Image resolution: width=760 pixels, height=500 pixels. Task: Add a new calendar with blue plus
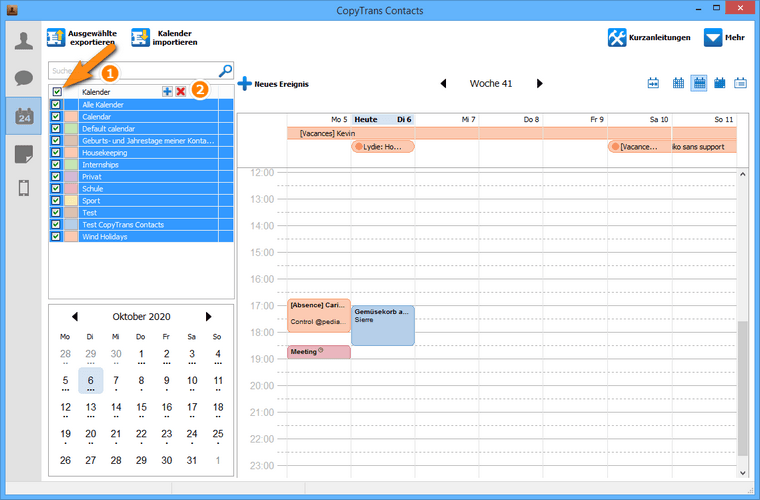167,92
